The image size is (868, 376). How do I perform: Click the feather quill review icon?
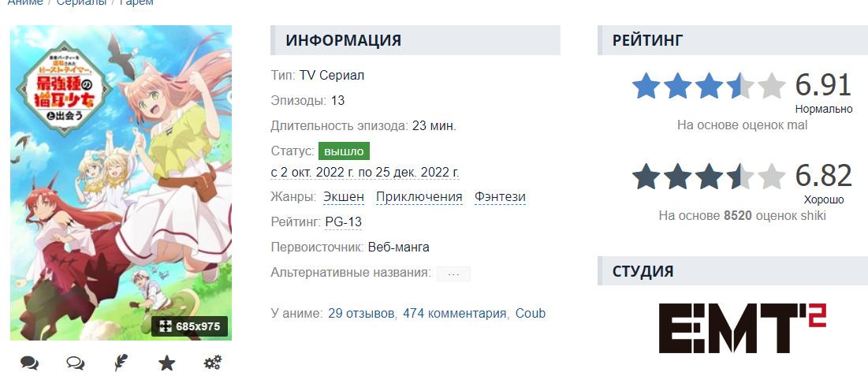pyautogui.click(x=121, y=363)
